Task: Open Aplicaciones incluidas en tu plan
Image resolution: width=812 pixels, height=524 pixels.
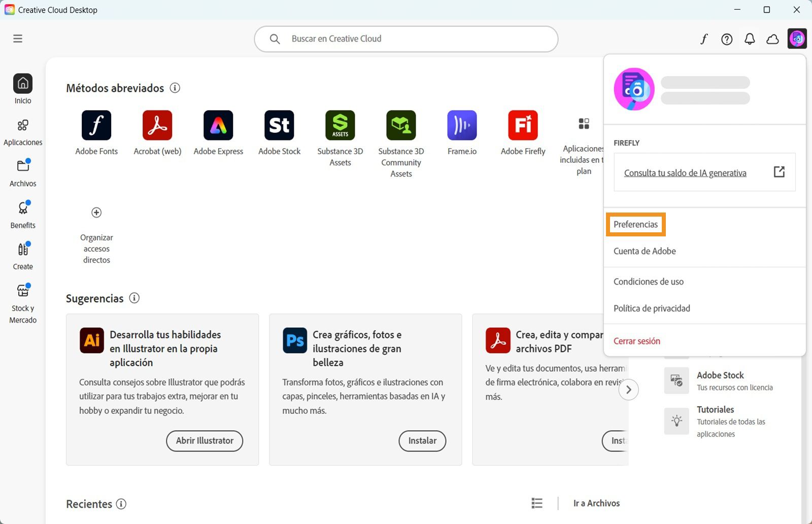Action: pyautogui.click(x=584, y=146)
